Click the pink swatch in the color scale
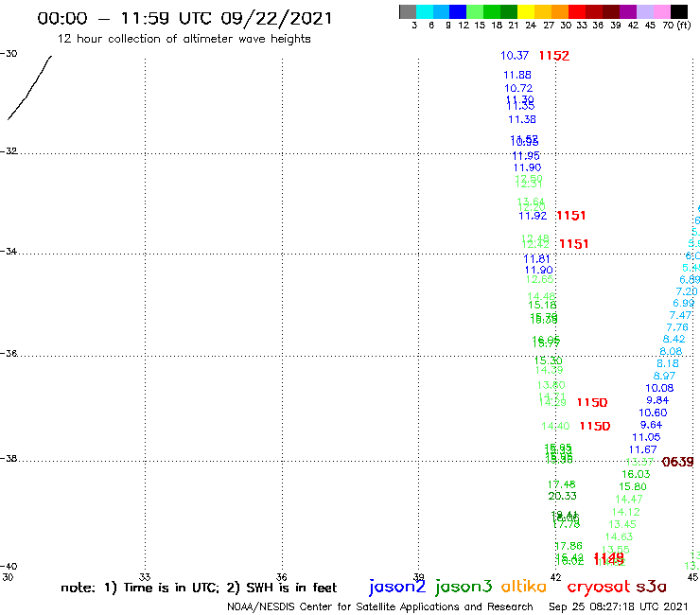This screenshot has width=700, height=615. tap(662, 11)
